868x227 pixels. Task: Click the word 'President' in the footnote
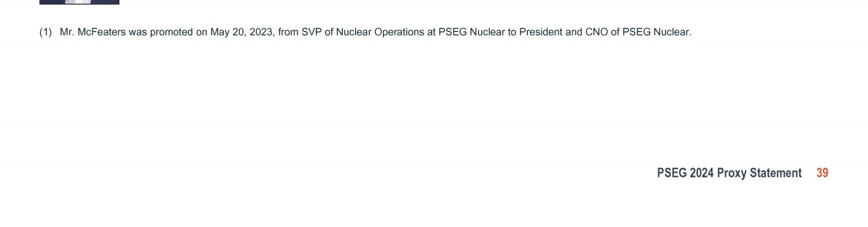(x=541, y=32)
